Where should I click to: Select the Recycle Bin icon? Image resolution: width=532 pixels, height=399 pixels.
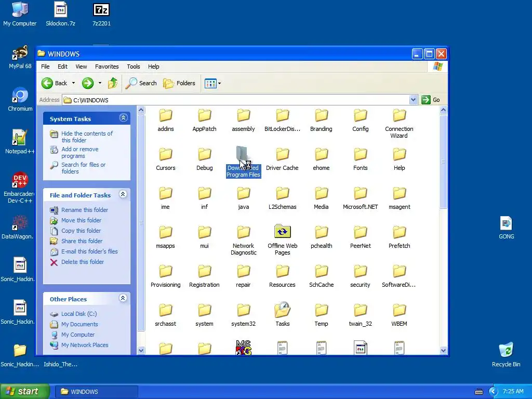tap(506, 354)
